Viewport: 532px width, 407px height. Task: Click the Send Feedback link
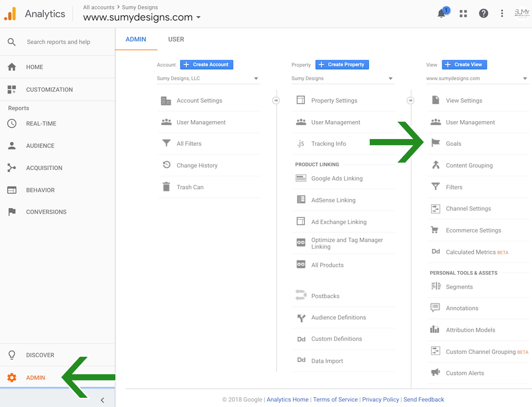coord(424,399)
